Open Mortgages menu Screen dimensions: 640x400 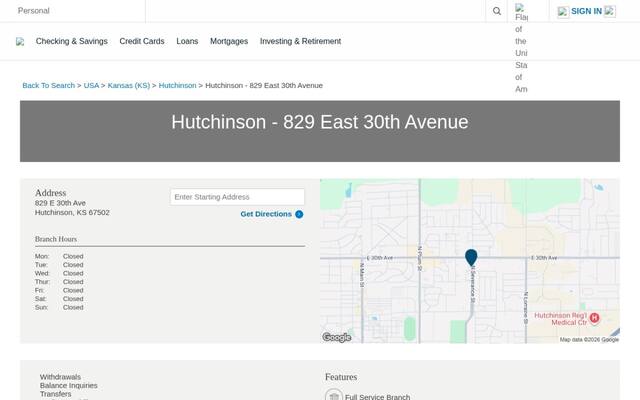[x=229, y=41]
